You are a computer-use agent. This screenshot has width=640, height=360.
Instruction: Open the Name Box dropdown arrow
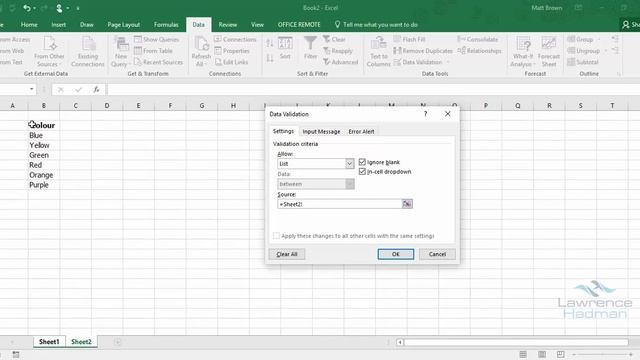[x=31, y=89]
